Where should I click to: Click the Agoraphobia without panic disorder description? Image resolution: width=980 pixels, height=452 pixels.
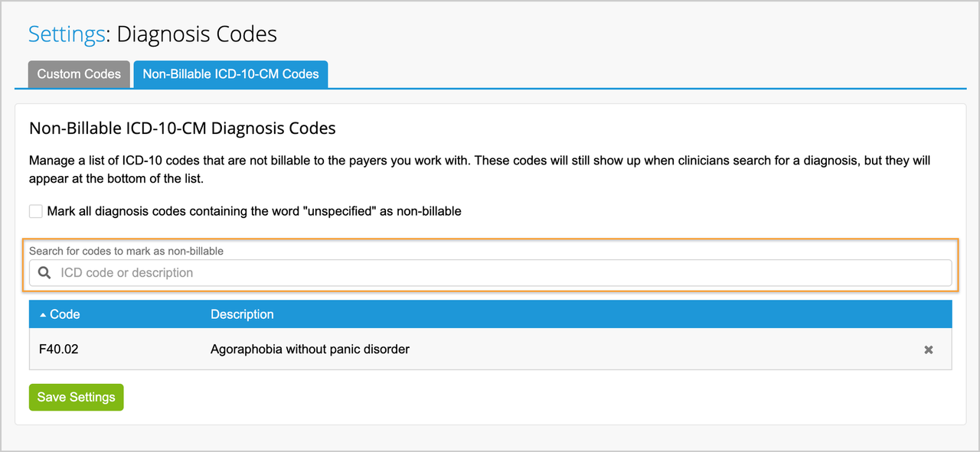click(x=310, y=350)
